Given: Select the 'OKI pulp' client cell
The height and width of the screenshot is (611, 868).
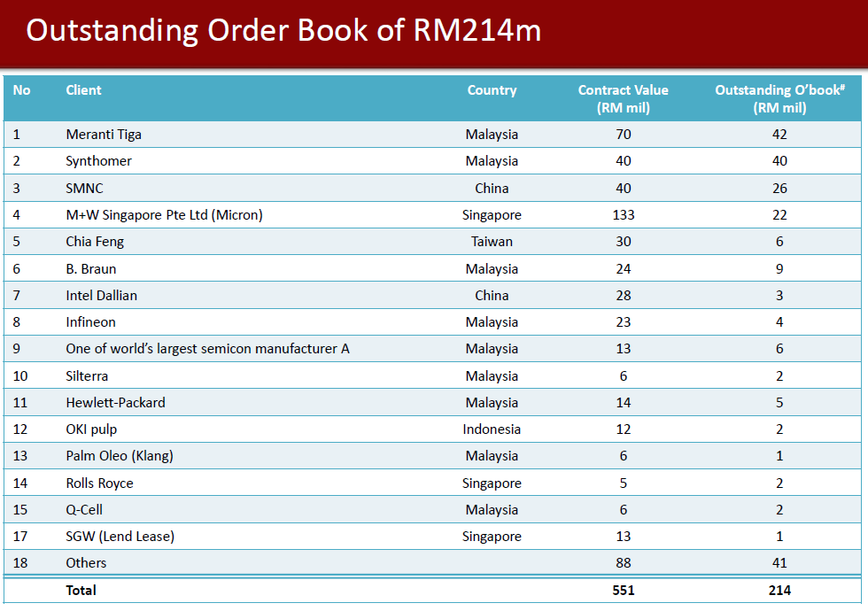Looking at the screenshot, I should (91, 429).
